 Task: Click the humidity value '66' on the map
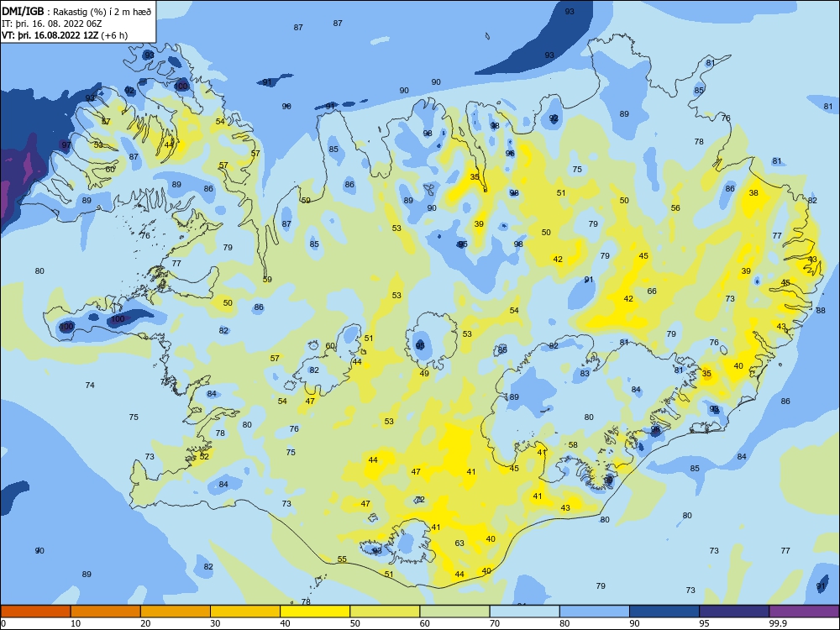coord(652,291)
